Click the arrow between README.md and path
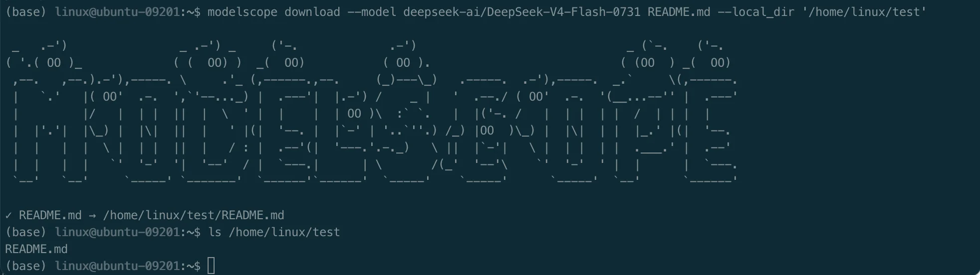 click(92, 215)
